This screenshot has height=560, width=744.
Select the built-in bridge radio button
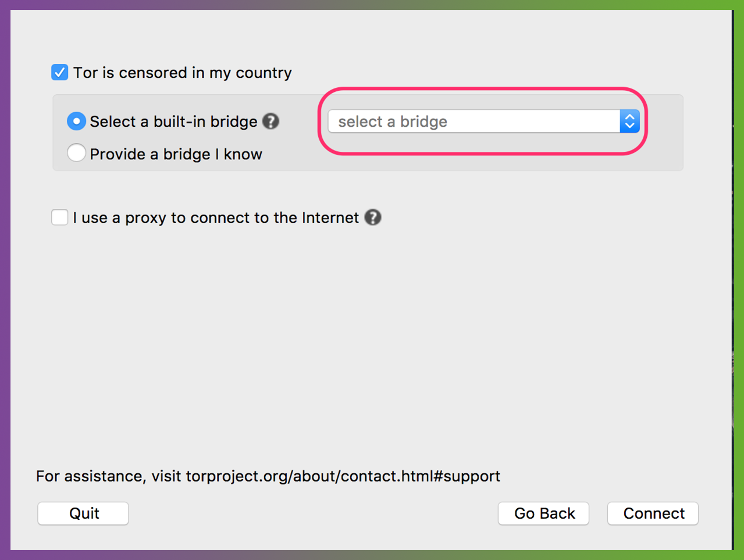[76, 122]
